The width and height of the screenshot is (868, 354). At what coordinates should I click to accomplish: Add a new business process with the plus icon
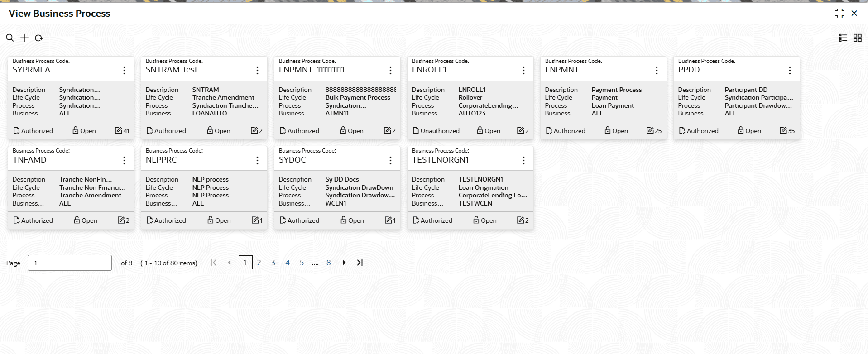point(24,38)
